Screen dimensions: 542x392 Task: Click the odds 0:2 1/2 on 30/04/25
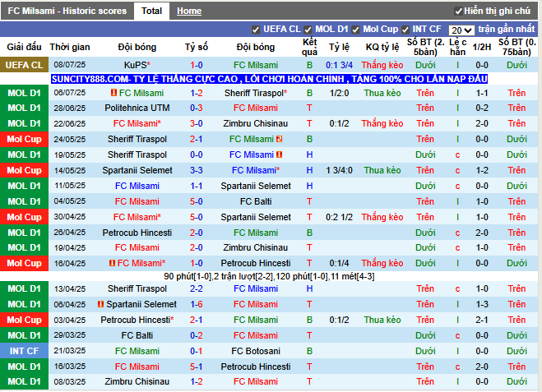[x=339, y=217]
